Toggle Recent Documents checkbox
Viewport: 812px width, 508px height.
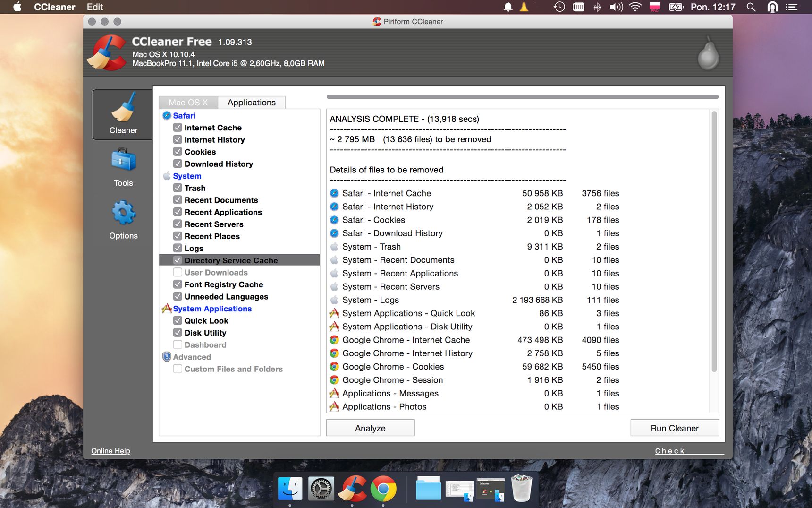pyautogui.click(x=178, y=200)
